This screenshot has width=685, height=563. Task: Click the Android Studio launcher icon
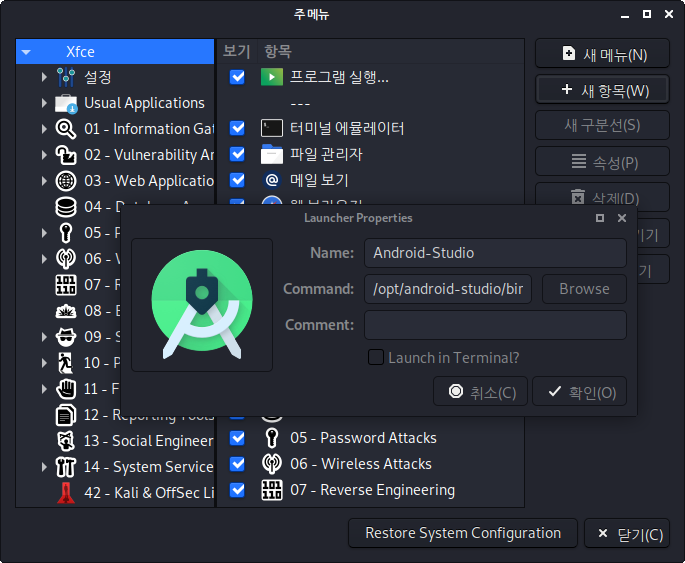(202, 304)
